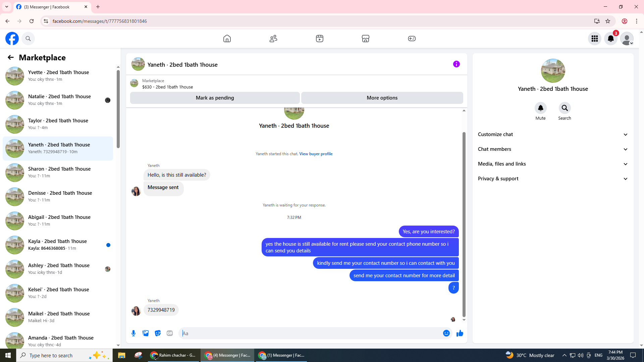The height and width of the screenshot is (362, 644).
Task: Open the sticker picker icon
Action: click(158, 333)
